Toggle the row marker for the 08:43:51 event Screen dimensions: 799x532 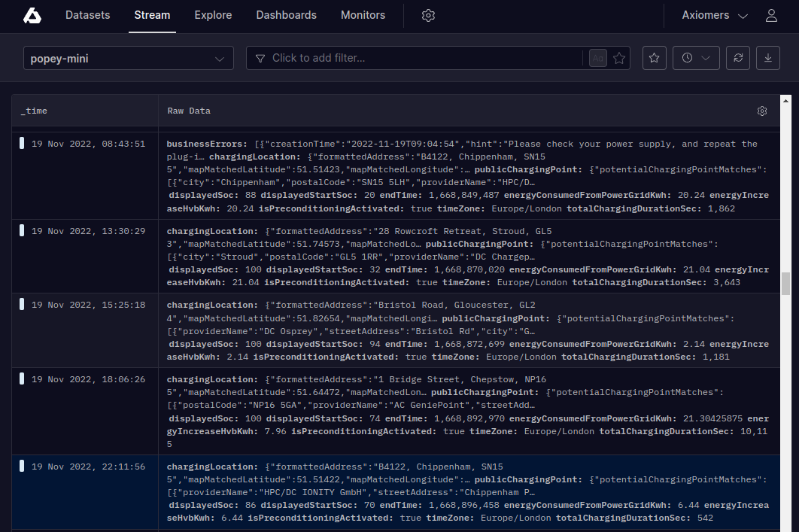(22, 144)
